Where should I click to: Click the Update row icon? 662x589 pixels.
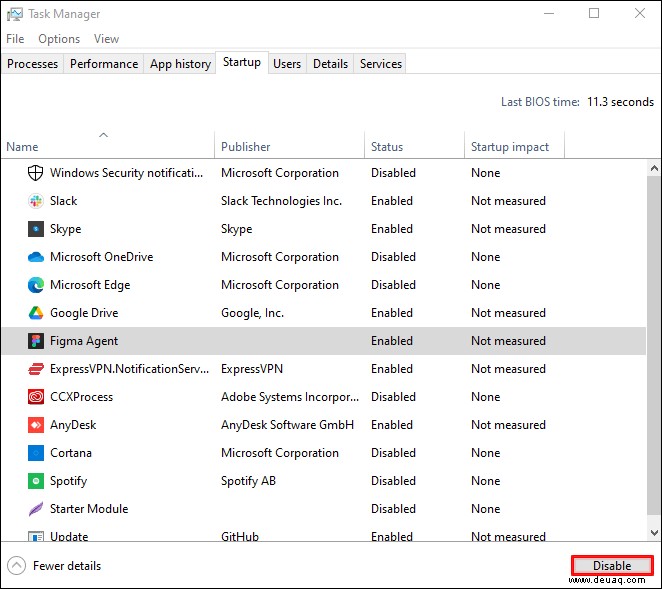[x=36, y=537]
